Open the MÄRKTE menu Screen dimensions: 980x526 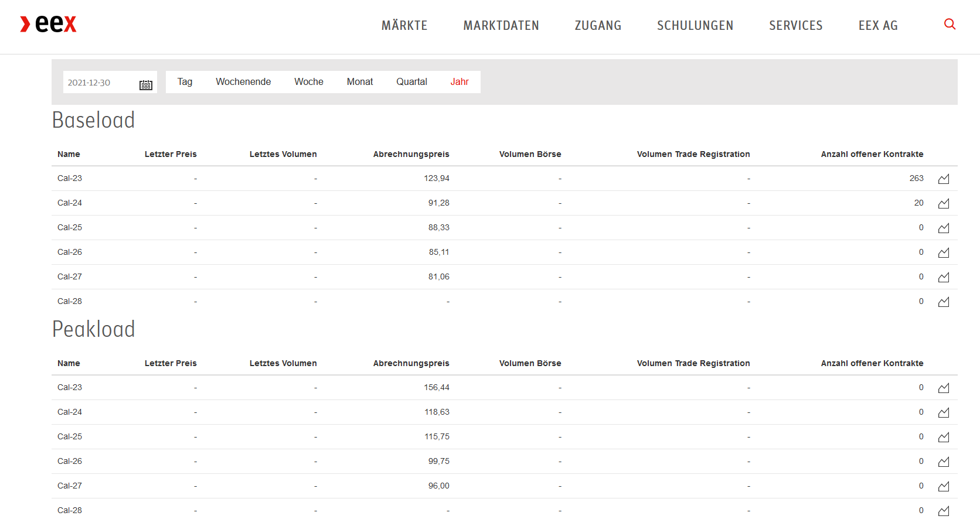point(404,25)
